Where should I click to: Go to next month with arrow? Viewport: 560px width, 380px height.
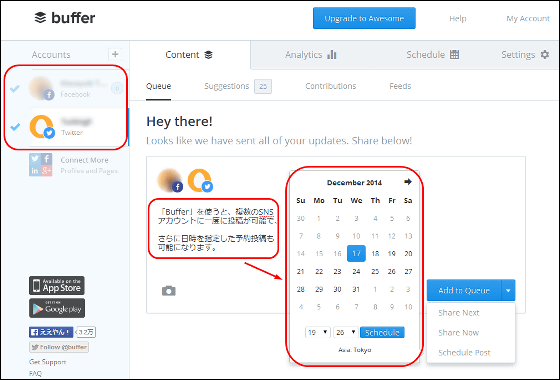pos(408,182)
